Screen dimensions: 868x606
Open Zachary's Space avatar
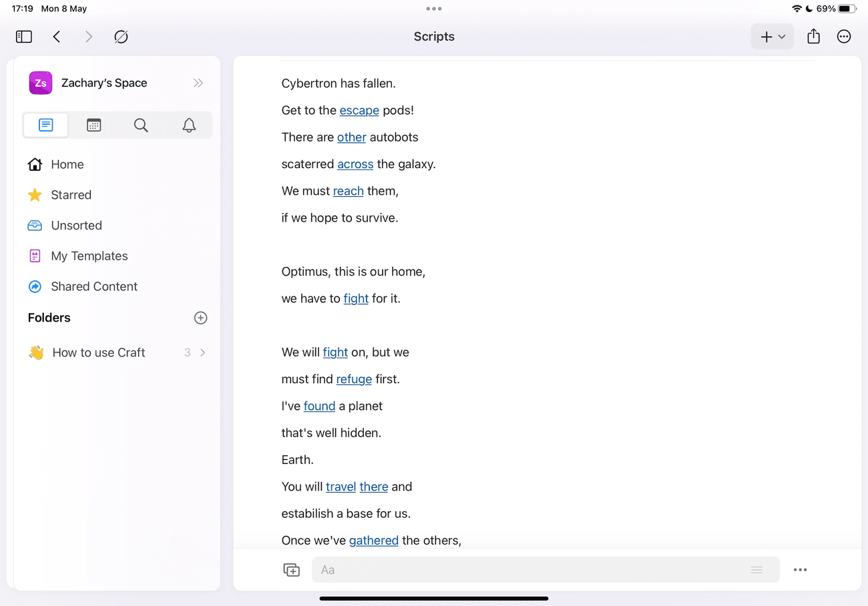[40, 82]
